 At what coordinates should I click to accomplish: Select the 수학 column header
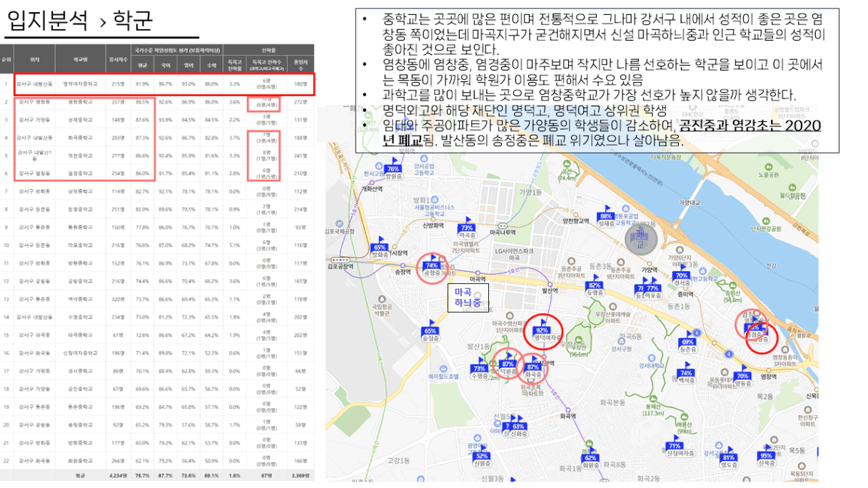coord(212,66)
